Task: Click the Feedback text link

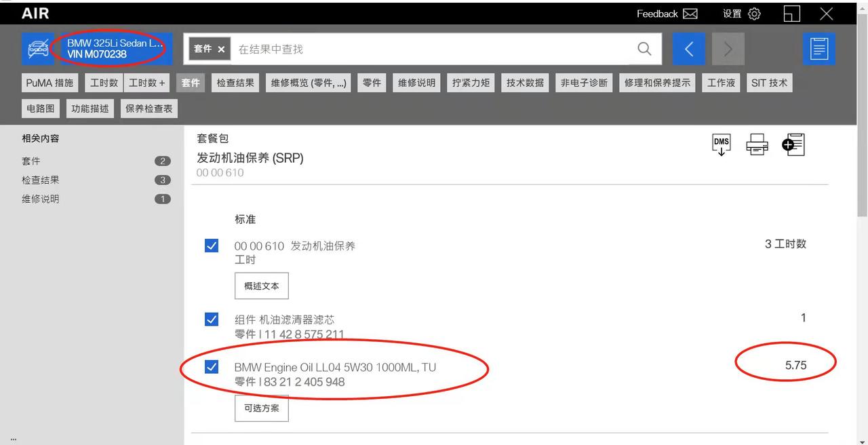Action: tap(657, 14)
